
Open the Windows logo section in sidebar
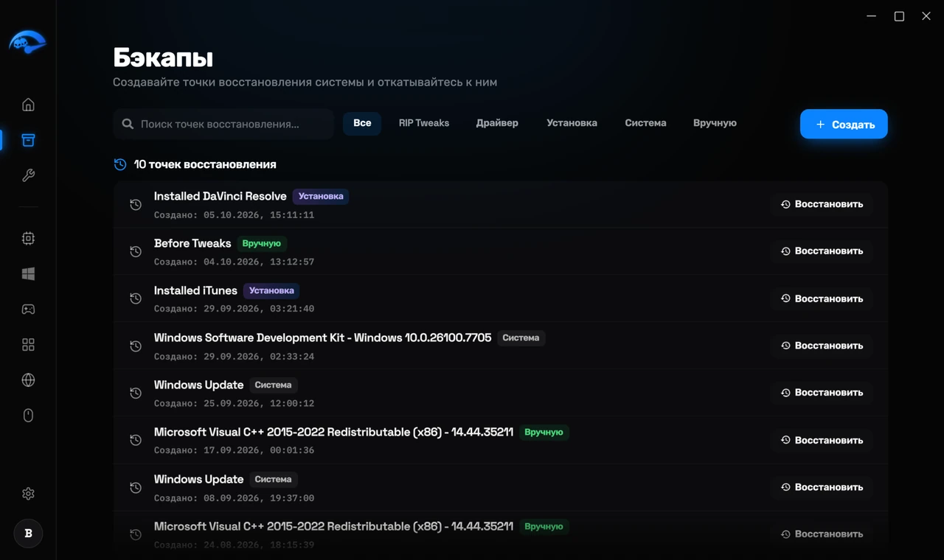tap(28, 273)
